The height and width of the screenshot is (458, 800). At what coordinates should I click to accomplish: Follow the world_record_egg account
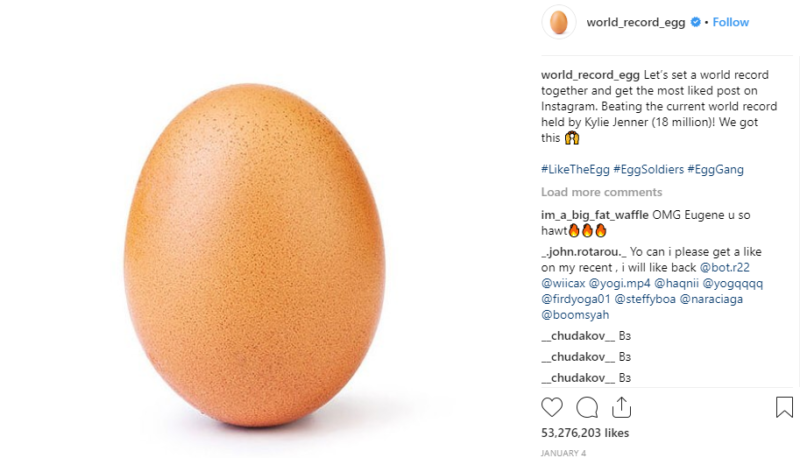tap(731, 22)
